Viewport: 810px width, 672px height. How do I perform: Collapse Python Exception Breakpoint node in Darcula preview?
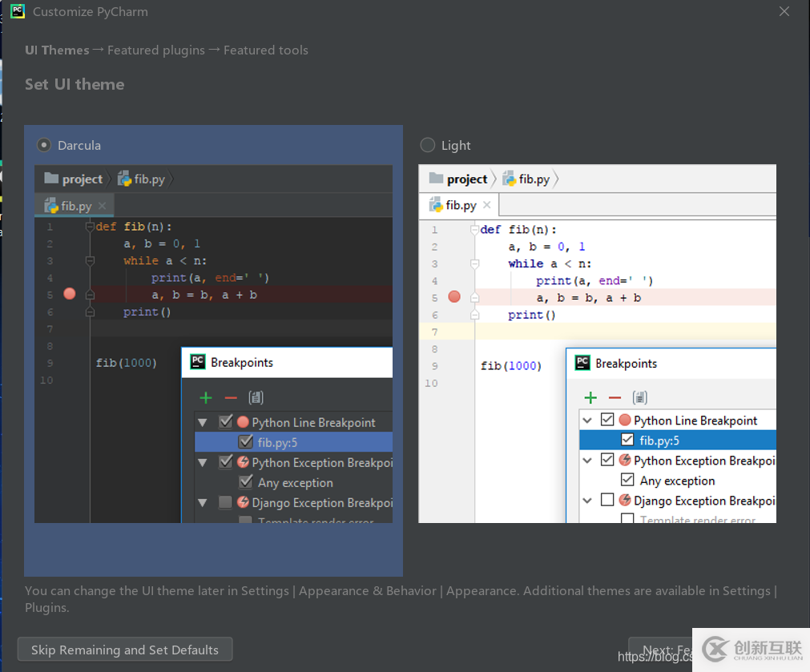[x=203, y=462]
